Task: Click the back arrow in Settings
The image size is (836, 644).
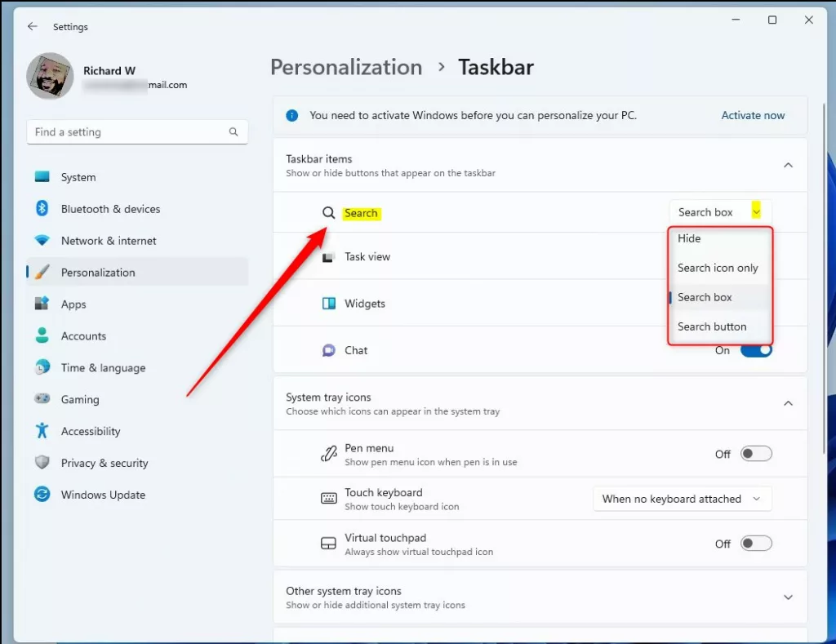Action: point(33,26)
